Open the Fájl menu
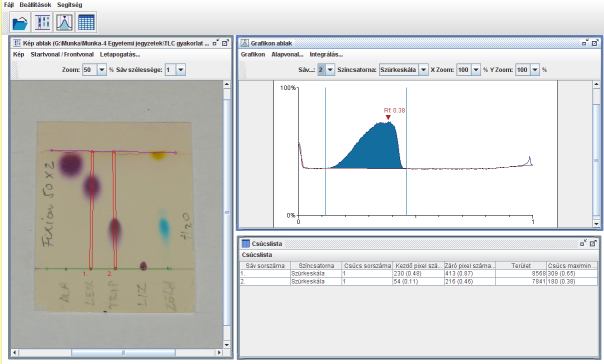 pos(8,5)
